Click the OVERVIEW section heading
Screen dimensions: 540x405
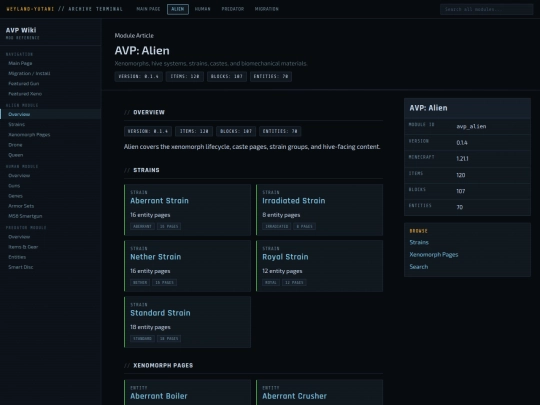click(x=149, y=112)
